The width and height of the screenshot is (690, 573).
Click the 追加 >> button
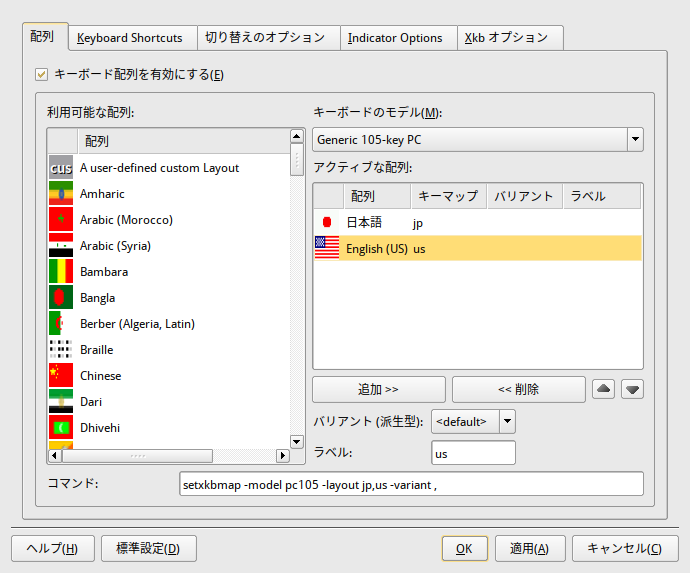379,389
